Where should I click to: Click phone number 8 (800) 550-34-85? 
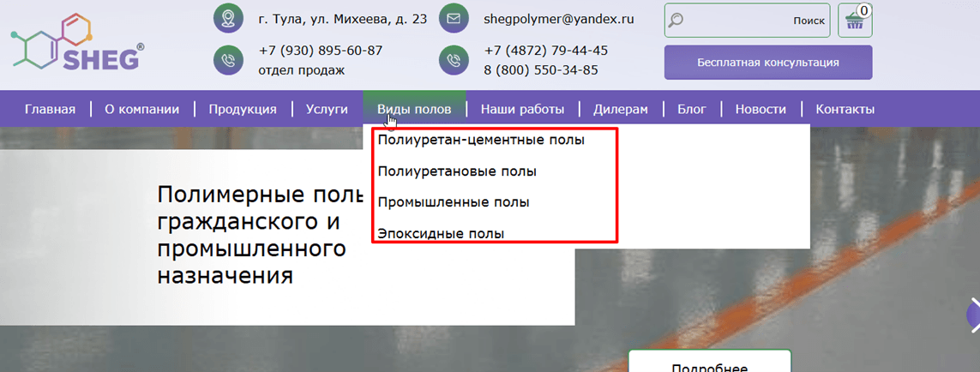coord(541,70)
